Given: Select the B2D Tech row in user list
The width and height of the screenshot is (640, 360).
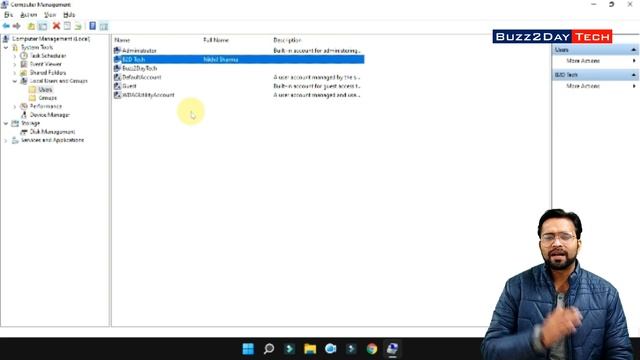Looking at the screenshot, I should pos(239,60).
